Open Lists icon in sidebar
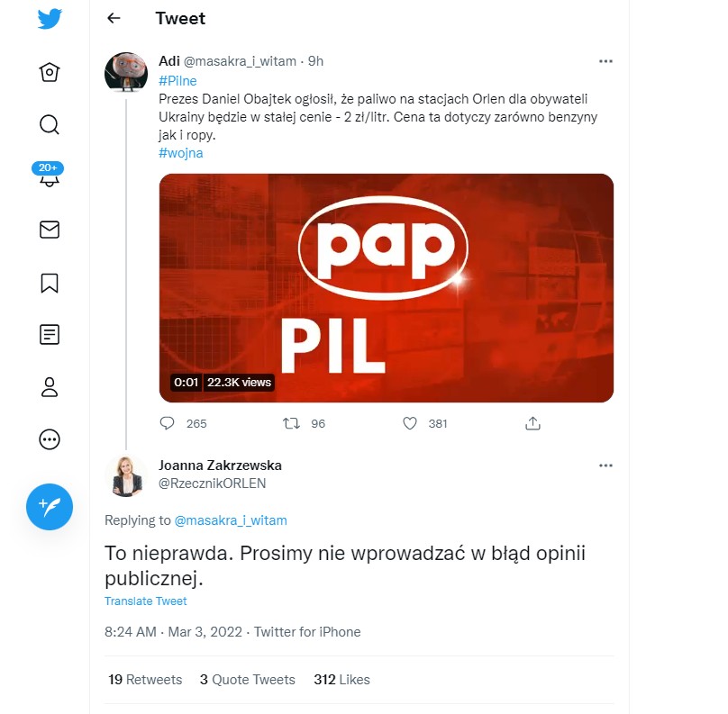The image size is (728, 714). point(50,335)
